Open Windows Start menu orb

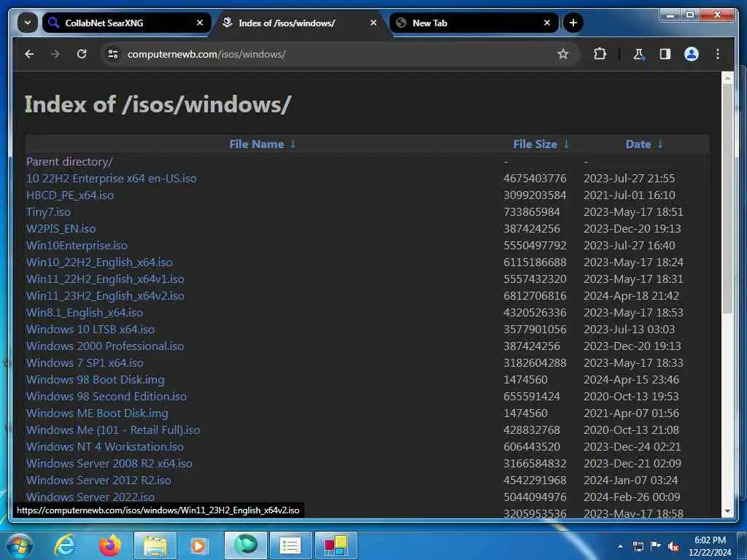18,545
